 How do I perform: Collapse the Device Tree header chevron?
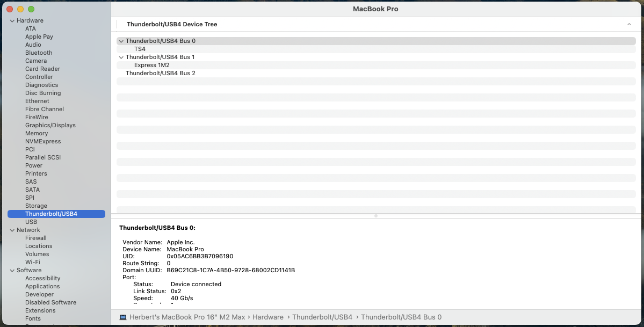coord(629,24)
